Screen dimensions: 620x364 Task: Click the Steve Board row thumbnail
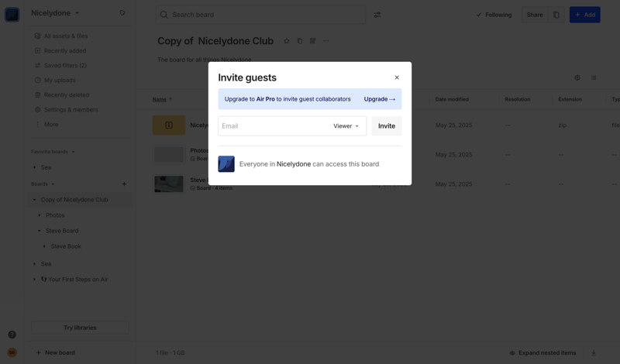[169, 184]
